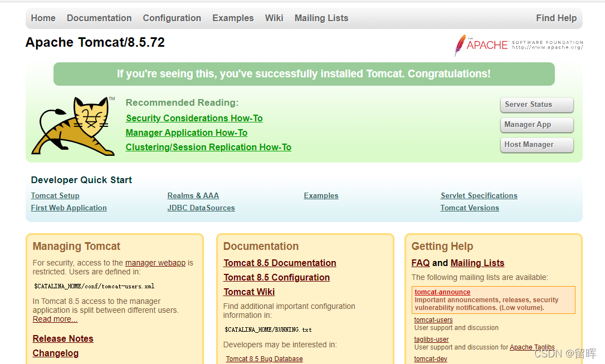
Task: Open the JDBC DataSources link
Action: tap(201, 208)
